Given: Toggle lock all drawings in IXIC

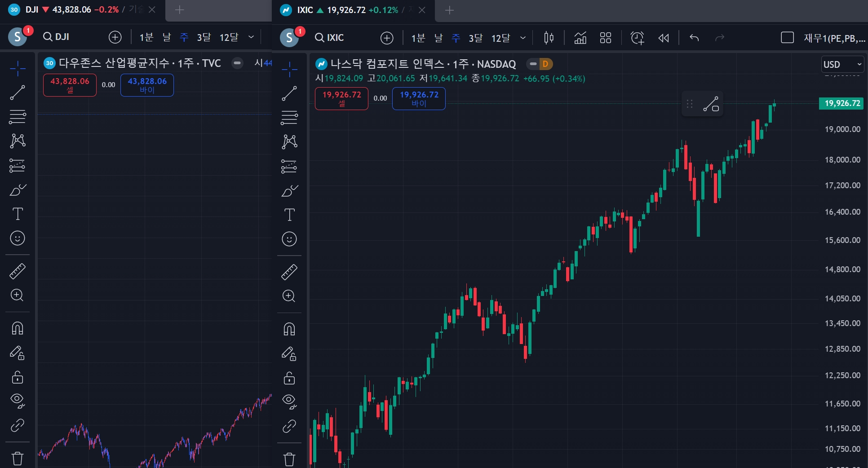Looking at the screenshot, I should pyautogui.click(x=289, y=378).
